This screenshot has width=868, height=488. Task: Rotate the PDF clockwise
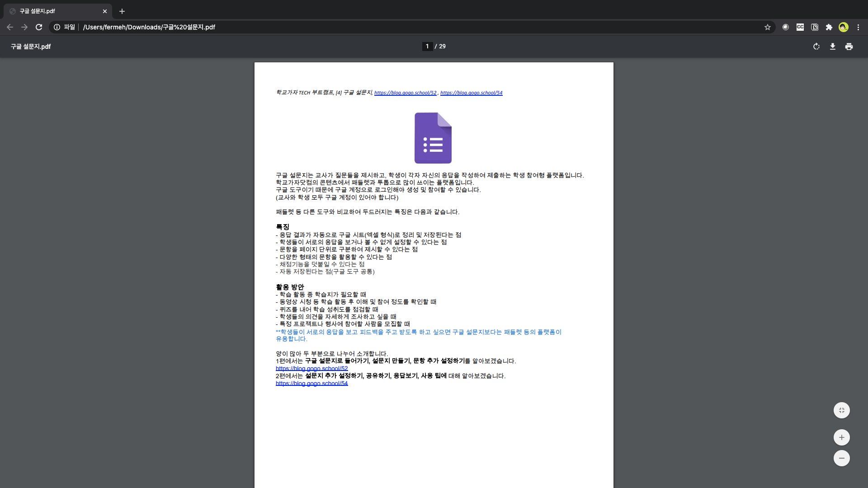[x=816, y=47]
